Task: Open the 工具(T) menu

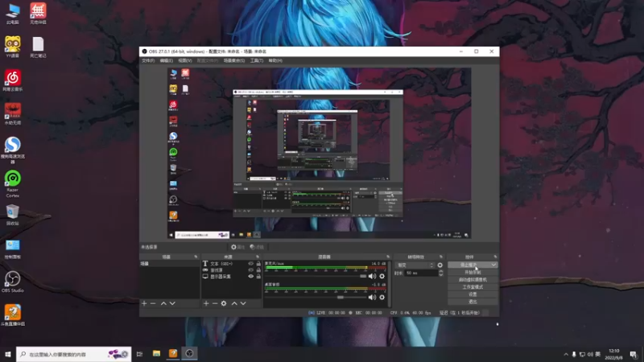Action: point(257,61)
